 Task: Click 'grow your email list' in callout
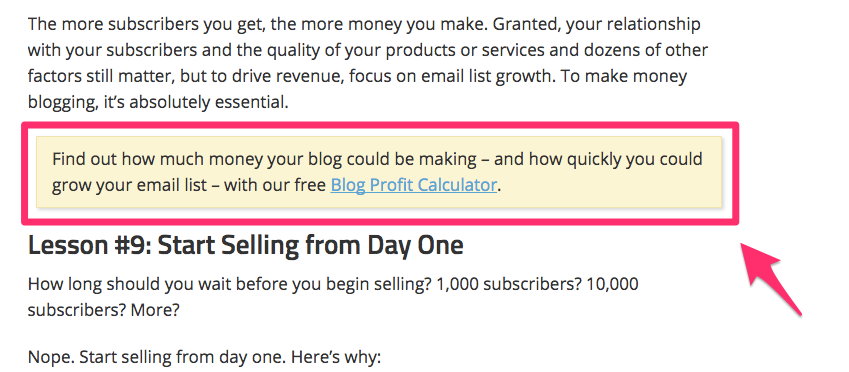click(129, 186)
